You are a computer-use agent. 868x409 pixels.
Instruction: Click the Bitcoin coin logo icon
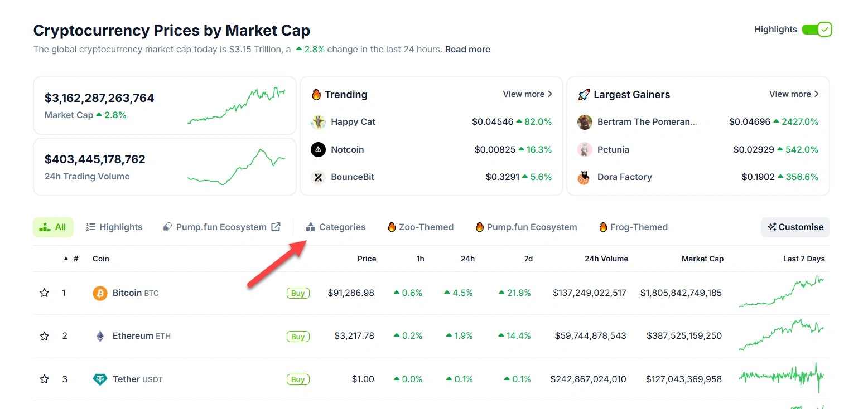pos(100,293)
